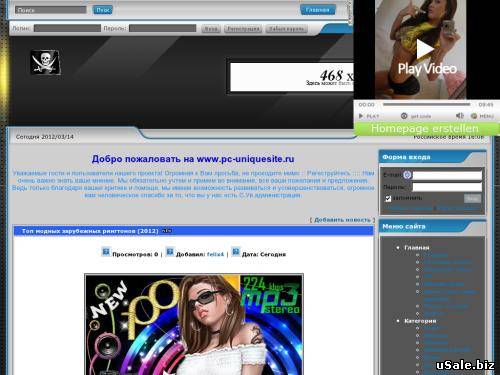
Task: Click the author icon next to Добавил
Action: [170, 252]
